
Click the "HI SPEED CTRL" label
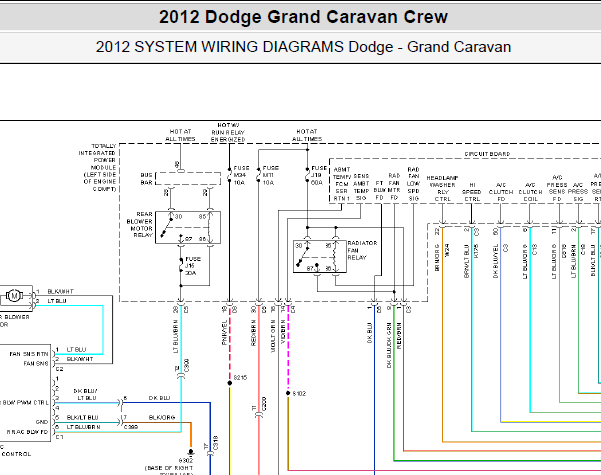click(x=472, y=192)
